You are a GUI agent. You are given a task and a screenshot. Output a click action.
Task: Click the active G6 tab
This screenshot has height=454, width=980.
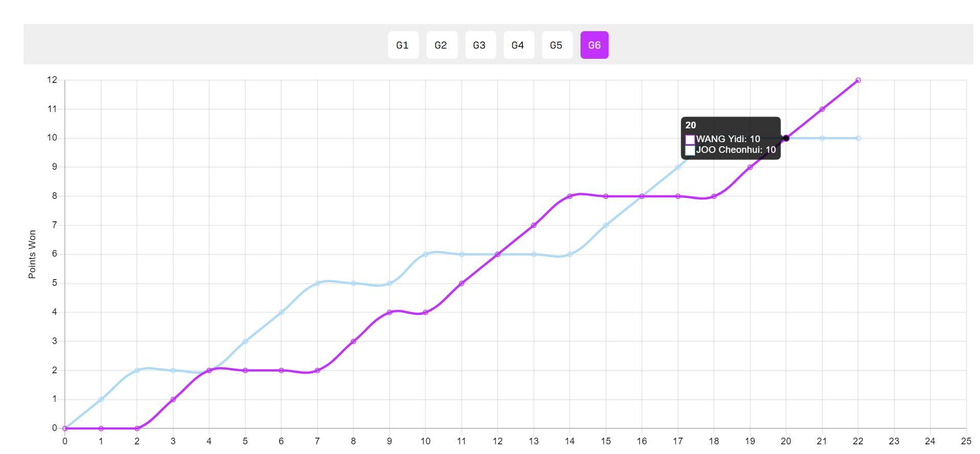point(594,45)
